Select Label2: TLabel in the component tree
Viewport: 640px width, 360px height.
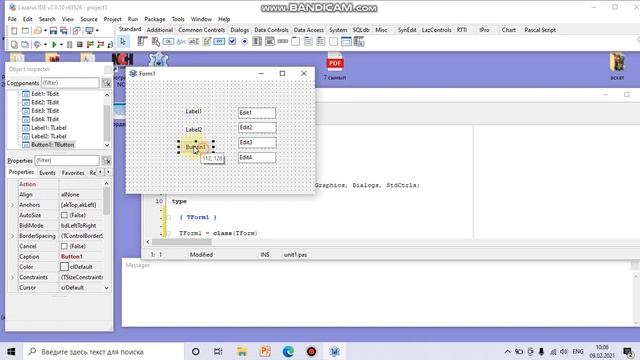[x=49, y=136]
